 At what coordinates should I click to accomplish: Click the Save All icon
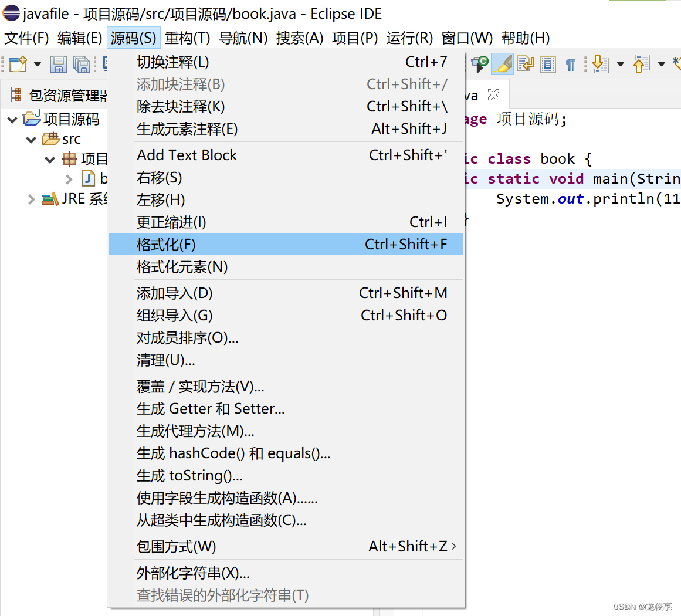pos(82,65)
